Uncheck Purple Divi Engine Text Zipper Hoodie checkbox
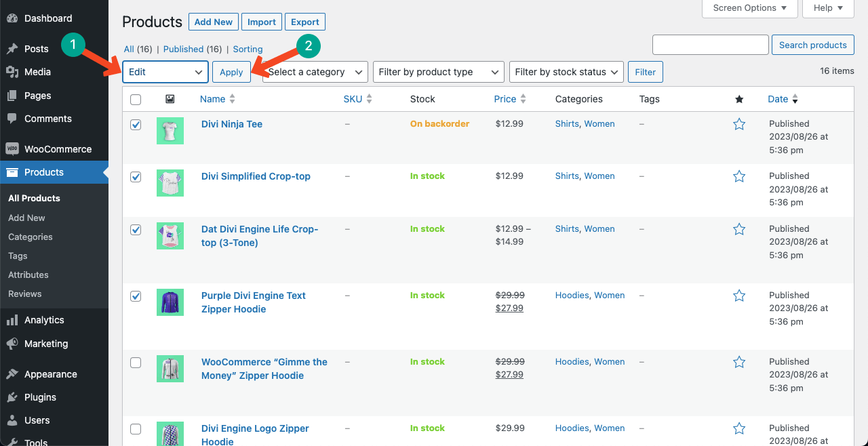 pyautogui.click(x=136, y=296)
